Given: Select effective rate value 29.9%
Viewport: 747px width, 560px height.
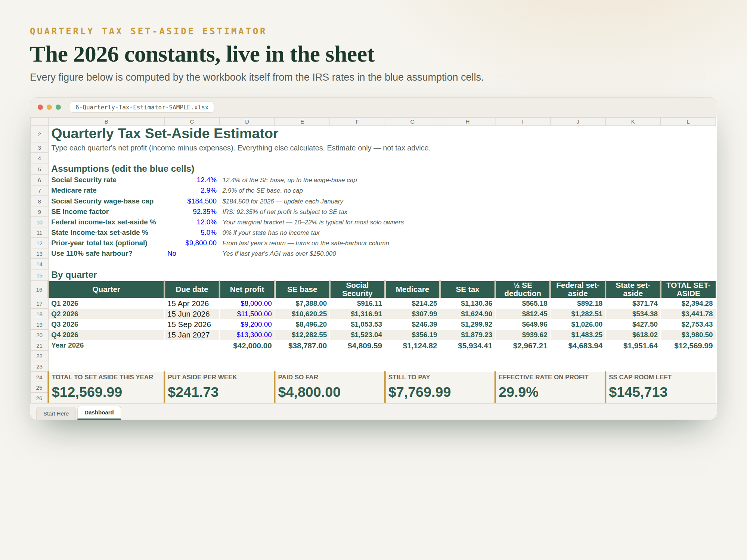Looking at the screenshot, I should pyautogui.click(x=518, y=392).
